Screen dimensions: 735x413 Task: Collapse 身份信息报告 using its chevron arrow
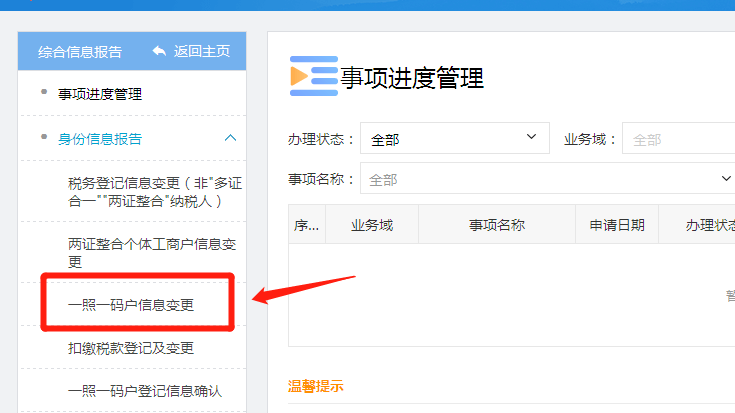(230, 139)
